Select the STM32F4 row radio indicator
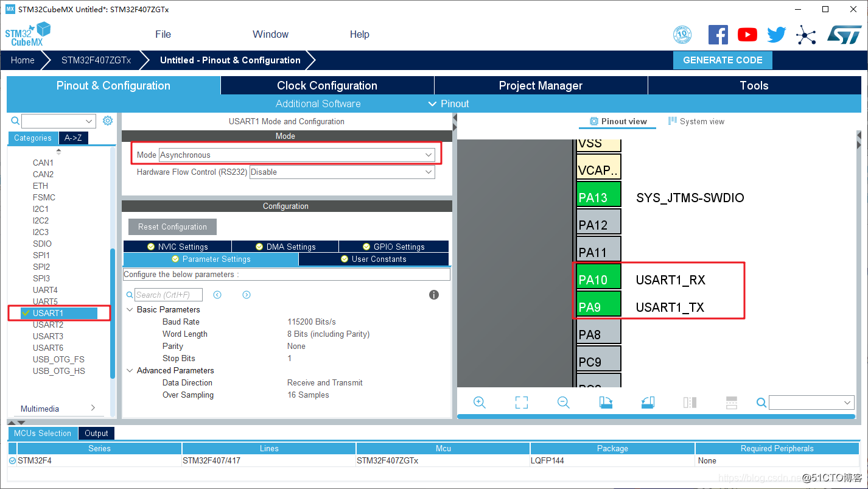The image size is (868, 489). 13,461
